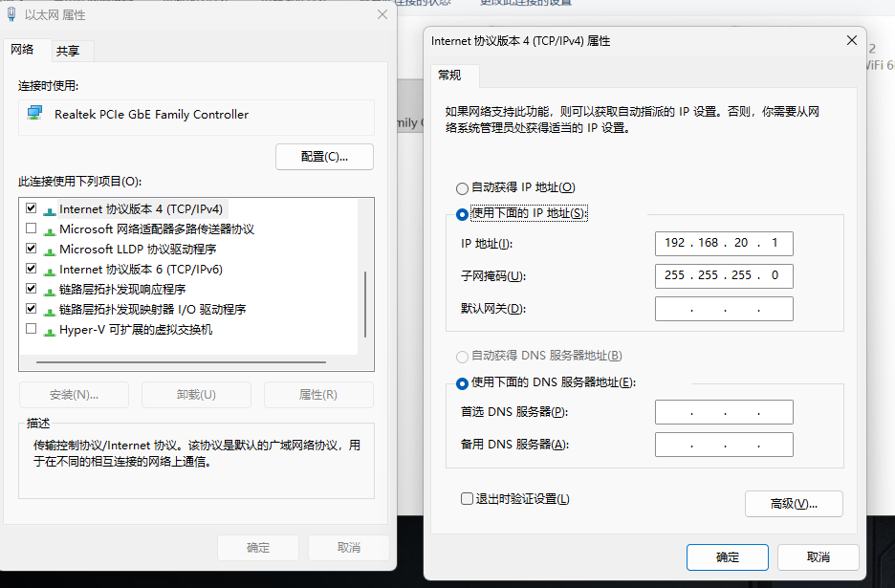Screen dimensions: 895x588
Task: Click icon beside Internet 协议版本 4 (TCP/IPv4)
Action: tap(50, 210)
